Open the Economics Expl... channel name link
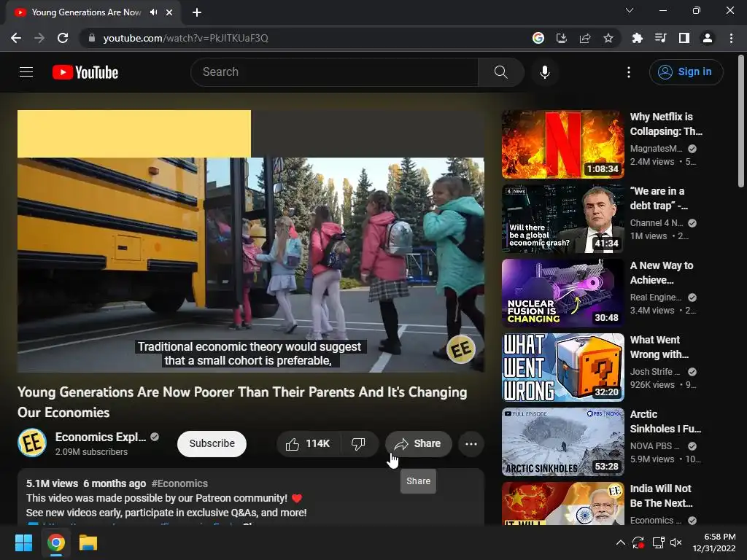747x560 pixels. pyautogui.click(x=101, y=437)
